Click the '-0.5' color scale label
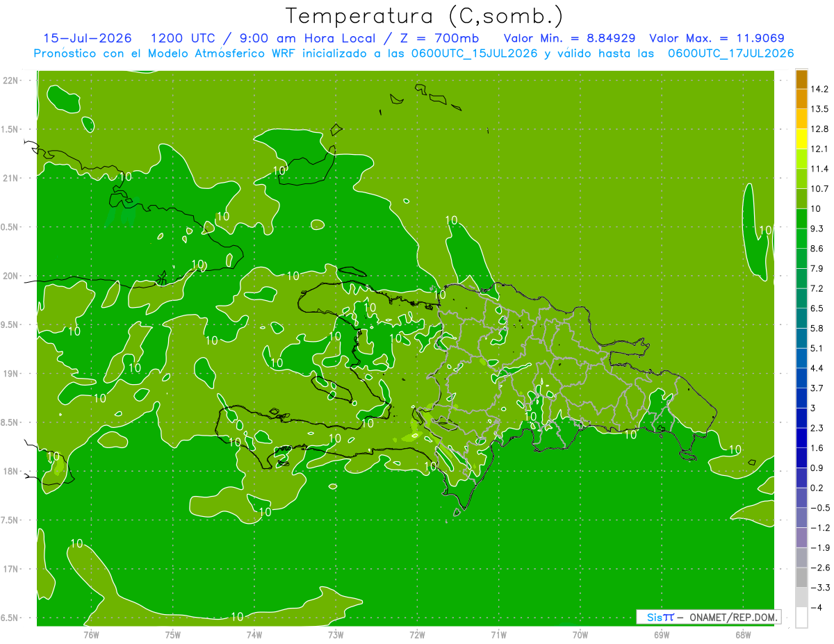The width and height of the screenshot is (834, 644). click(x=821, y=508)
